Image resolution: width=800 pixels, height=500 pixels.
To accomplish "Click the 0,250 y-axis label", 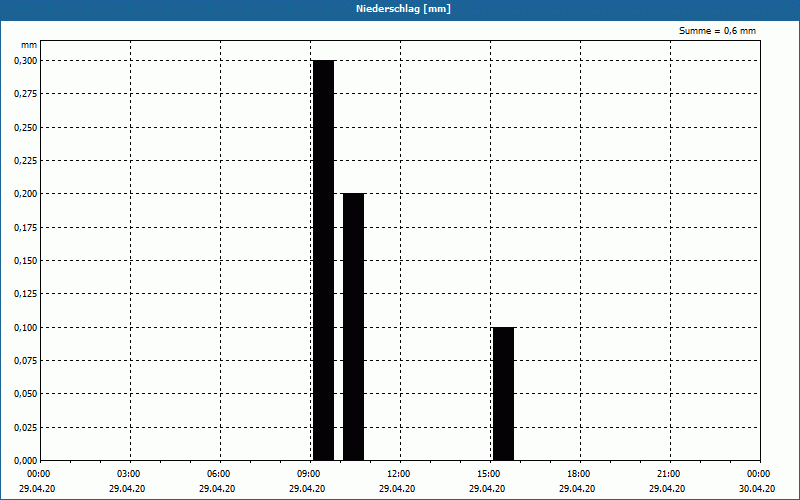I will click(26, 128).
